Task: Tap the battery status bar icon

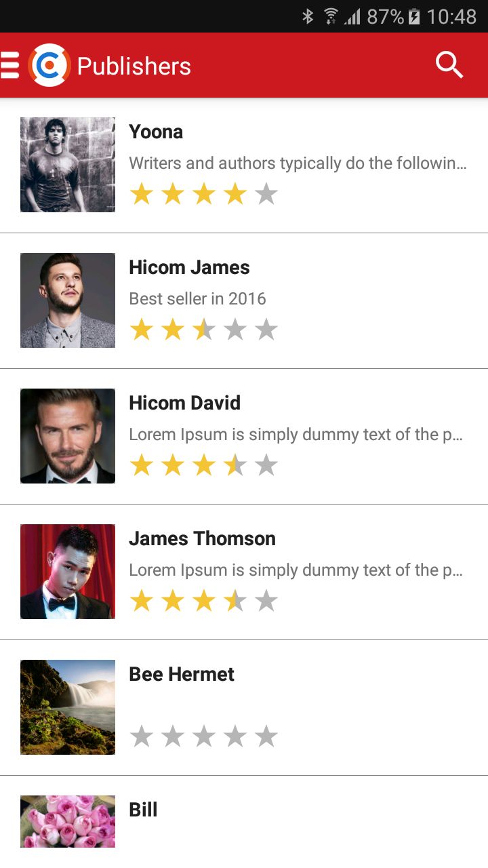Action: [414, 16]
